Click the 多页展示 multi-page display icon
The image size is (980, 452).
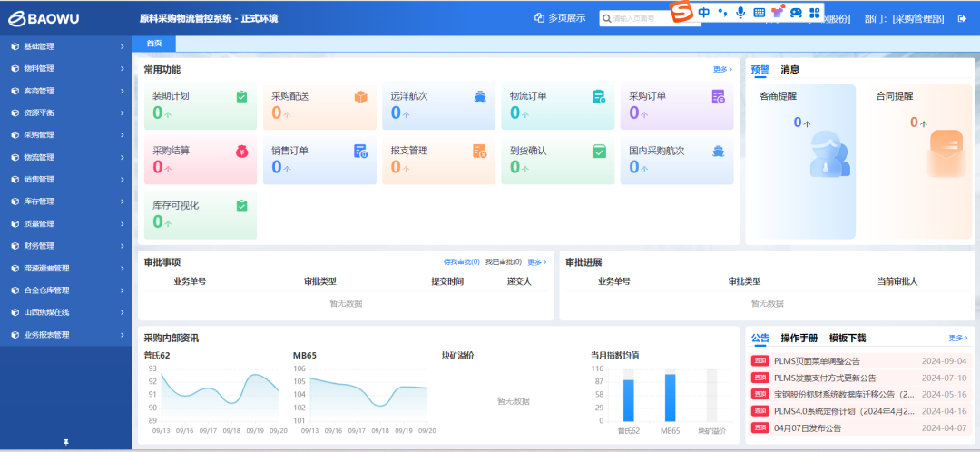[539, 17]
